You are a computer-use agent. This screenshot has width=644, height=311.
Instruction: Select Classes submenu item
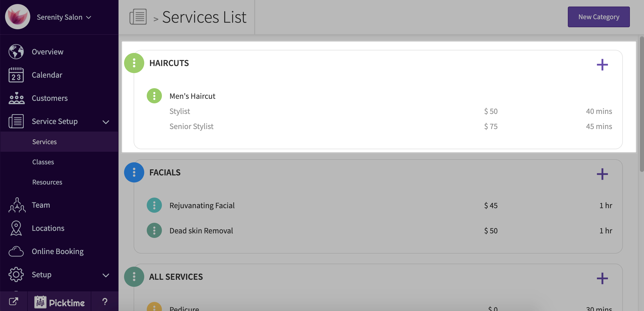[x=43, y=162]
